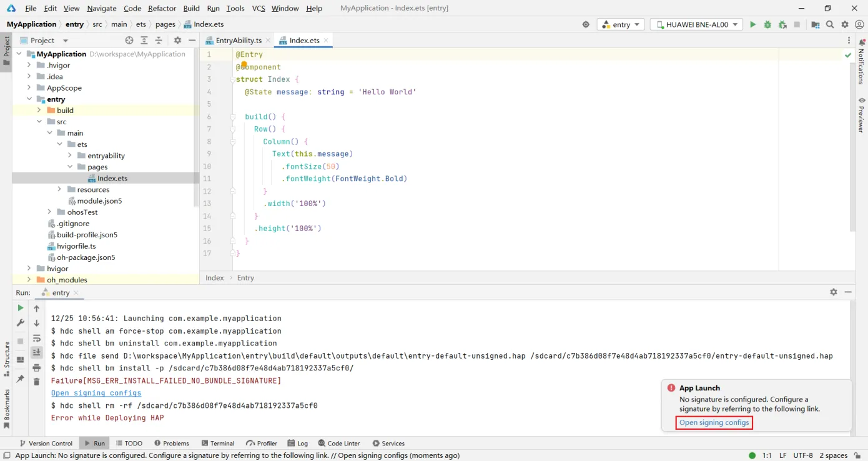Open the Refactor menu
The image size is (868, 461).
pyautogui.click(x=161, y=8)
